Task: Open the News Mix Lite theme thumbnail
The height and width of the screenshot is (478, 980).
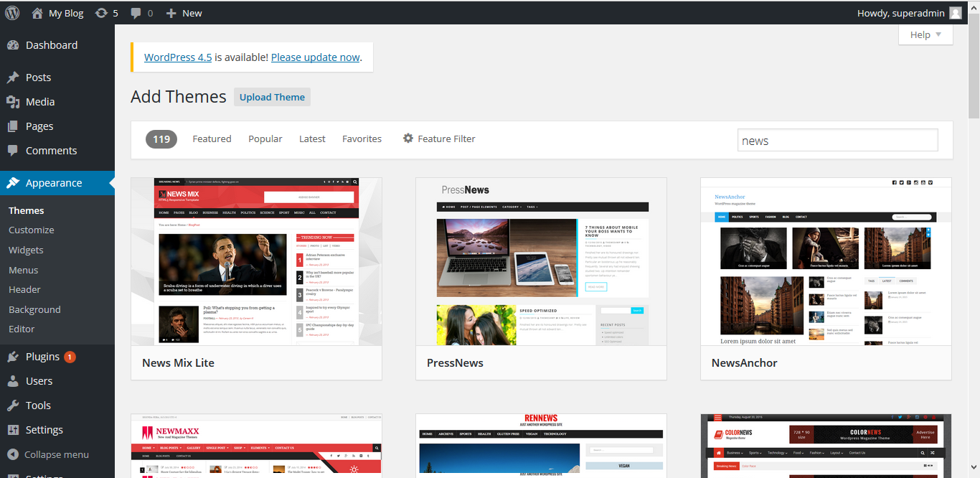Action: [x=257, y=262]
